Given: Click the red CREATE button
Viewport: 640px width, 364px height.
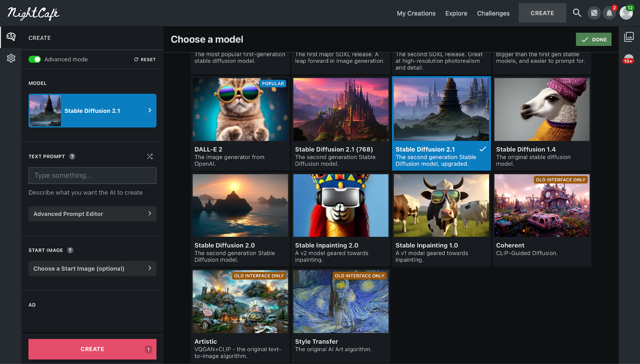Looking at the screenshot, I should tap(92, 349).
